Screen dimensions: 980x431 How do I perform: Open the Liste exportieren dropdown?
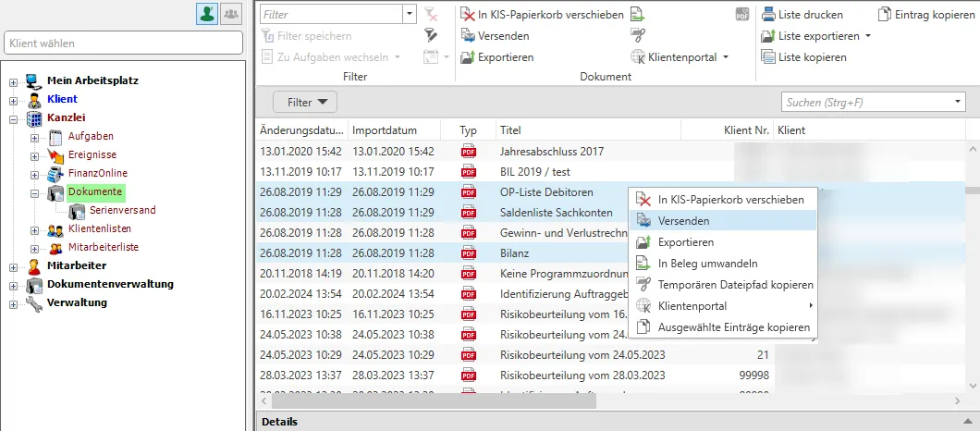coord(868,36)
